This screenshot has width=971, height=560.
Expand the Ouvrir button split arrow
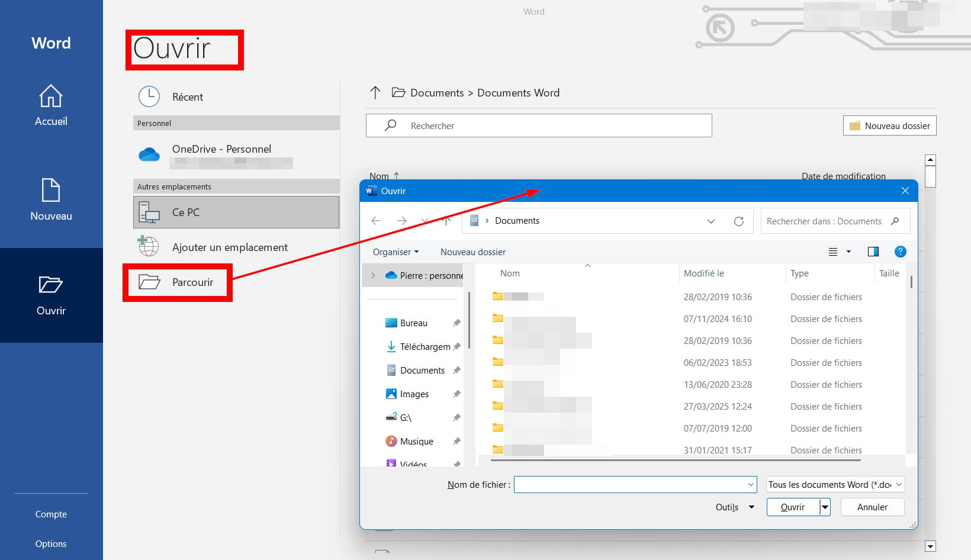coord(825,507)
